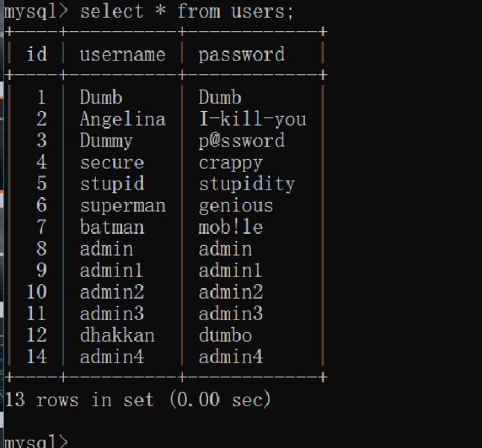Click the password 'I-kill-you'

tap(252, 119)
